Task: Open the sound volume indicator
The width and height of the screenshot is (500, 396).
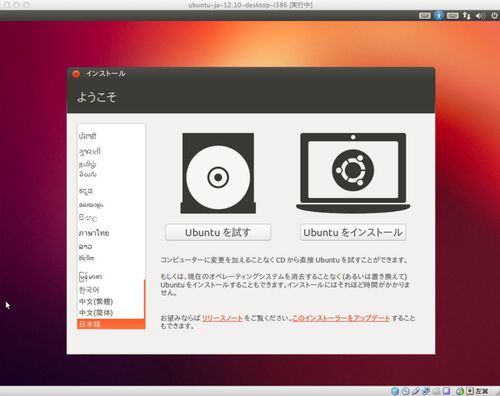Action: [480, 16]
